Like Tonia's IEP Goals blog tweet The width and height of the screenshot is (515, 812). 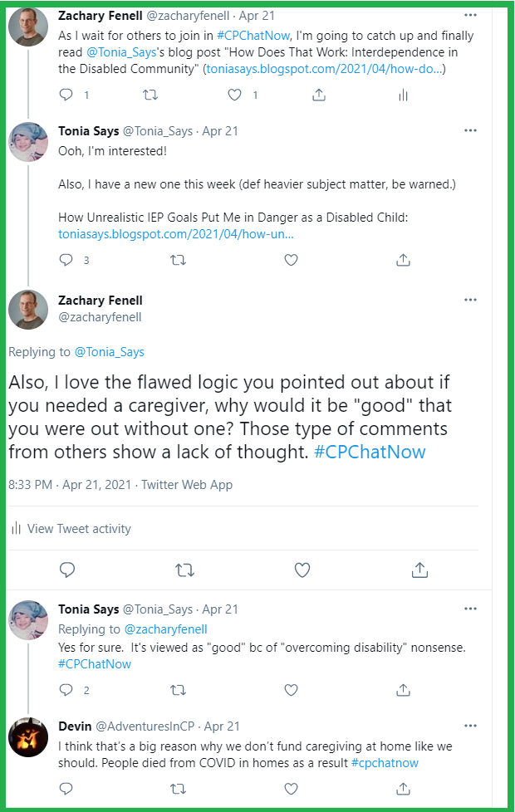291,260
